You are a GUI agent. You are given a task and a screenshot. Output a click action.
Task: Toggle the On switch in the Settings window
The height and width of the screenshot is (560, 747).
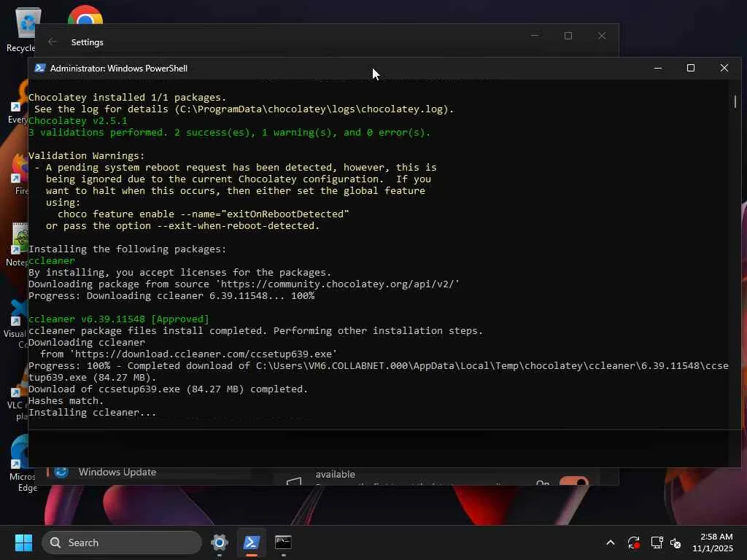(574, 481)
